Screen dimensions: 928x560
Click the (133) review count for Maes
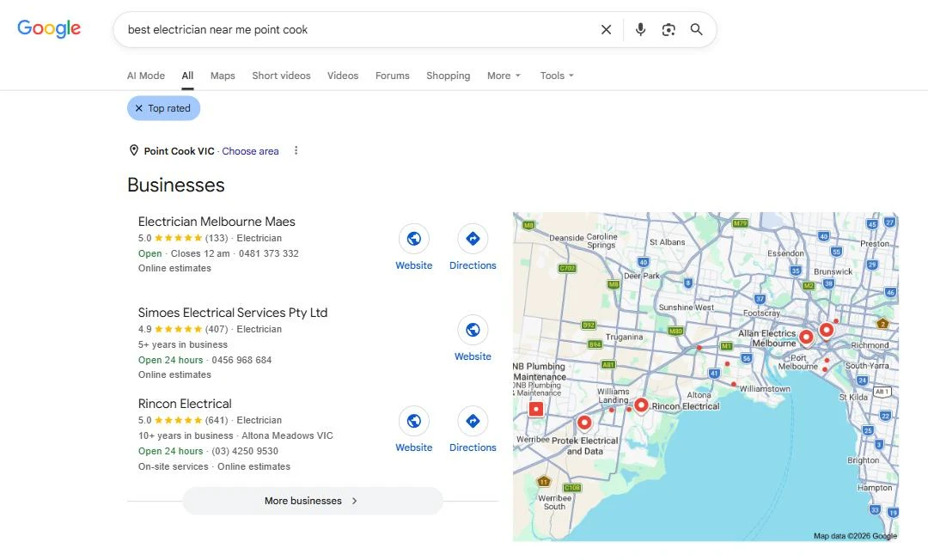coord(217,238)
